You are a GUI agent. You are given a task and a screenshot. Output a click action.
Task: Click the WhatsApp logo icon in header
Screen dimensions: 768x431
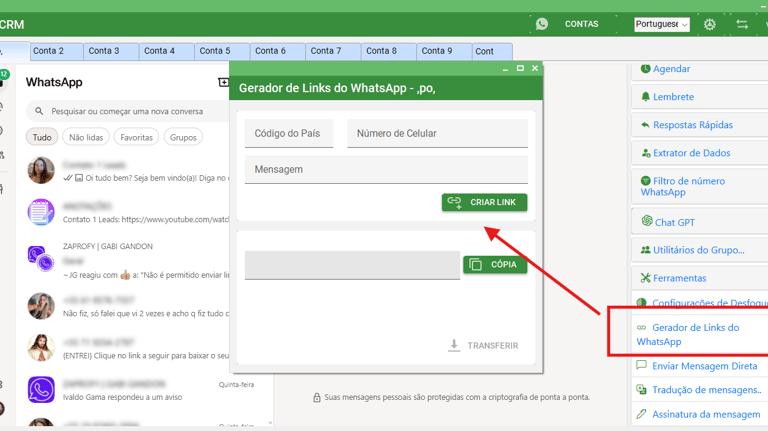pos(542,24)
